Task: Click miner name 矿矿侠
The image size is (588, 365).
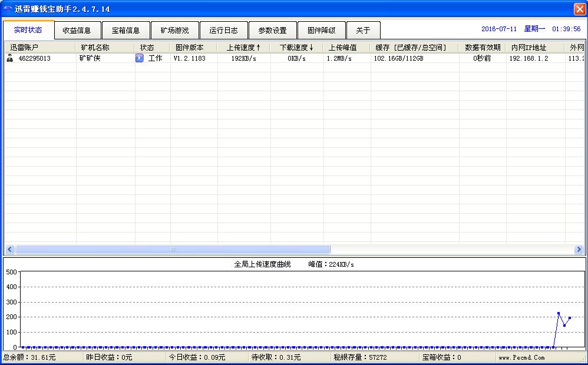Action: pos(90,58)
